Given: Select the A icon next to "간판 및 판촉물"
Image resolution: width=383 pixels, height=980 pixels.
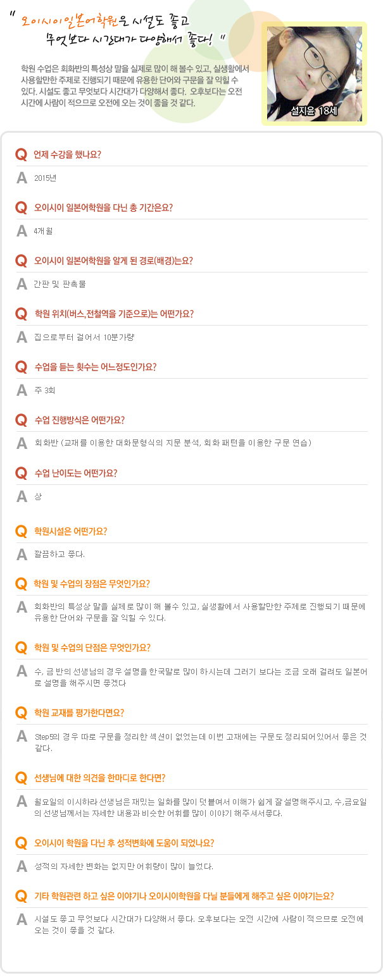Looking at the screenshot, I should click(x=22, y=284).
